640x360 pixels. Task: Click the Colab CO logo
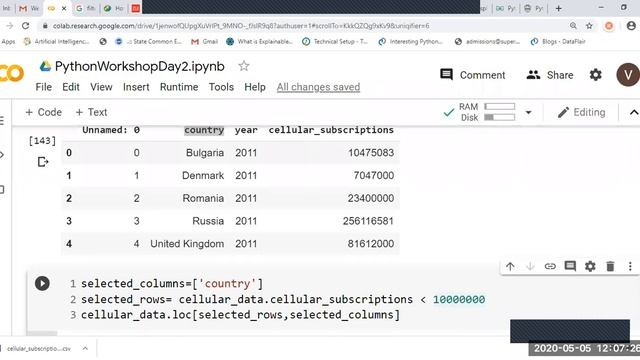[11, 74]
